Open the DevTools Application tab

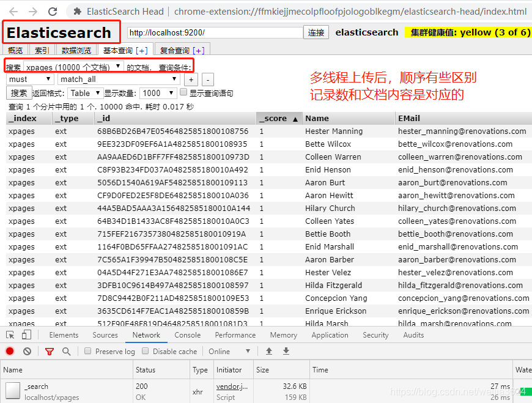pos(330,335)
